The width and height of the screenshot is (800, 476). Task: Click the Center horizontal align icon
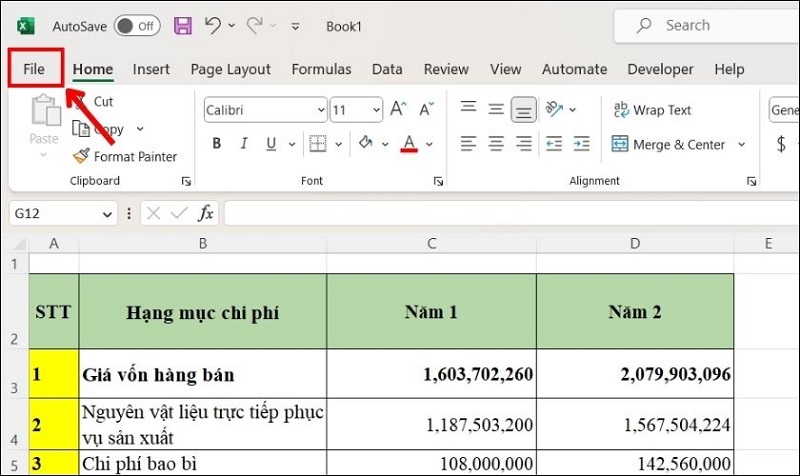click(496, 145)
